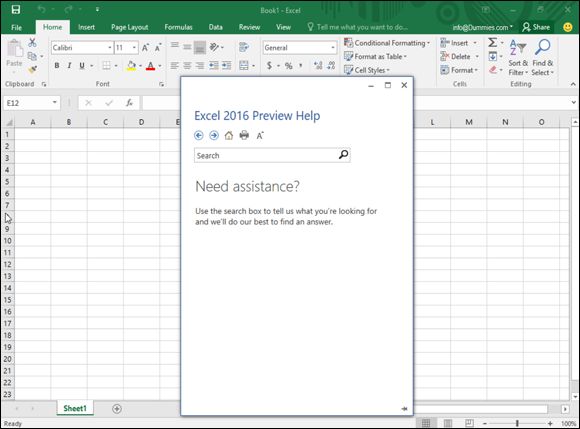Click the Format Painter brush icon
This screenshot has height=429, width=580.
tap(33, 69)
